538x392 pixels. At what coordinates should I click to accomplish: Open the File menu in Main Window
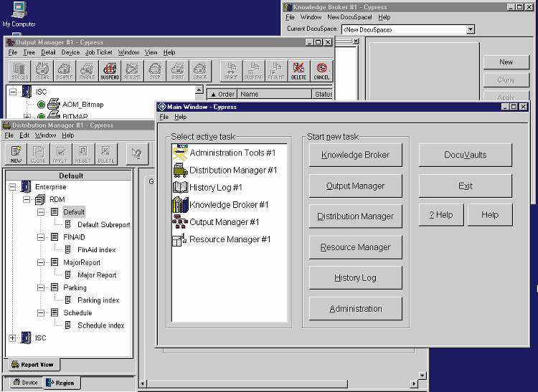[164, 117]
